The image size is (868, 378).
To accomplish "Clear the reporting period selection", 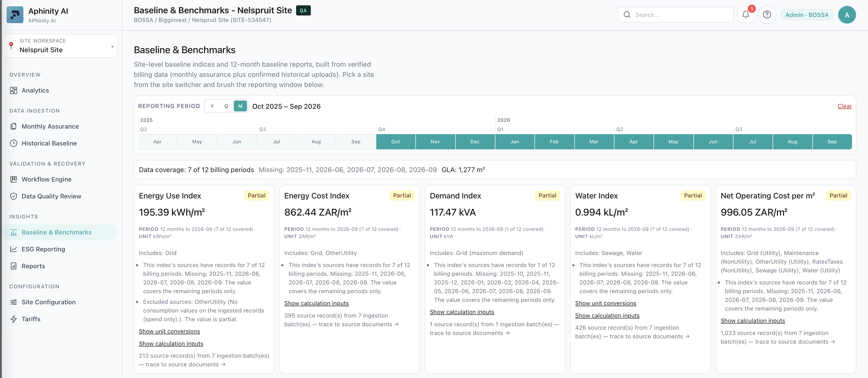I will 844,106.
